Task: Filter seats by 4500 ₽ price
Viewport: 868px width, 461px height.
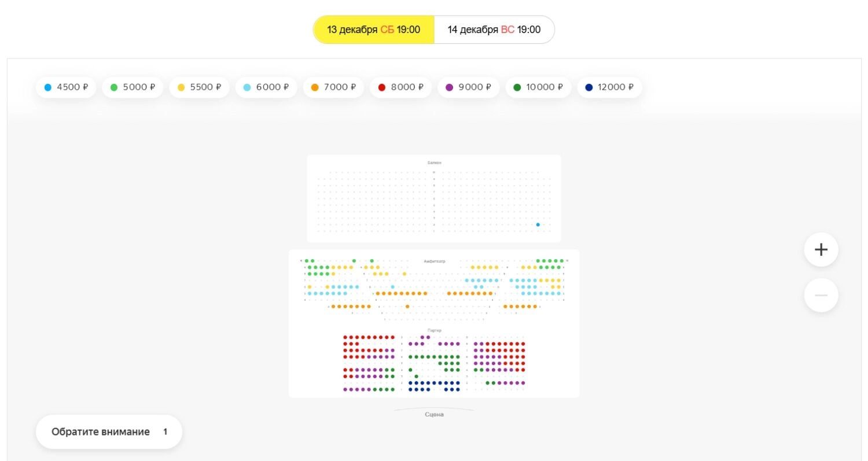Action: coord(66,87)
